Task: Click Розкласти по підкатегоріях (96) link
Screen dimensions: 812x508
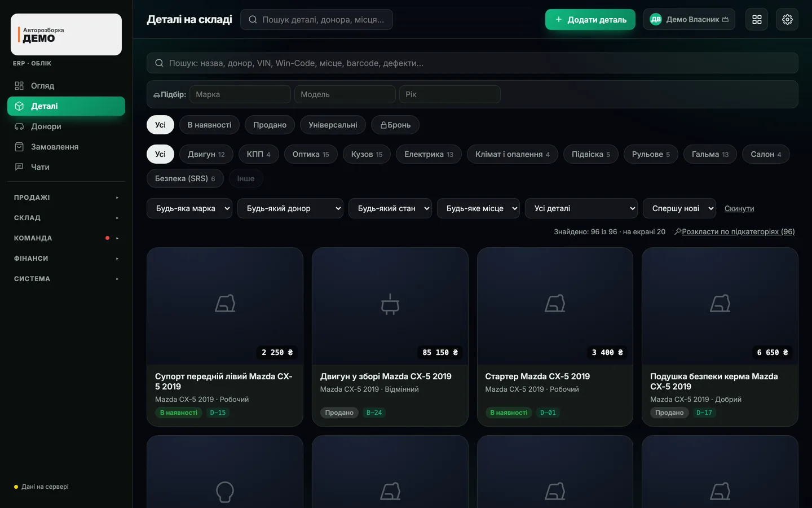Action: pos(738,231)
